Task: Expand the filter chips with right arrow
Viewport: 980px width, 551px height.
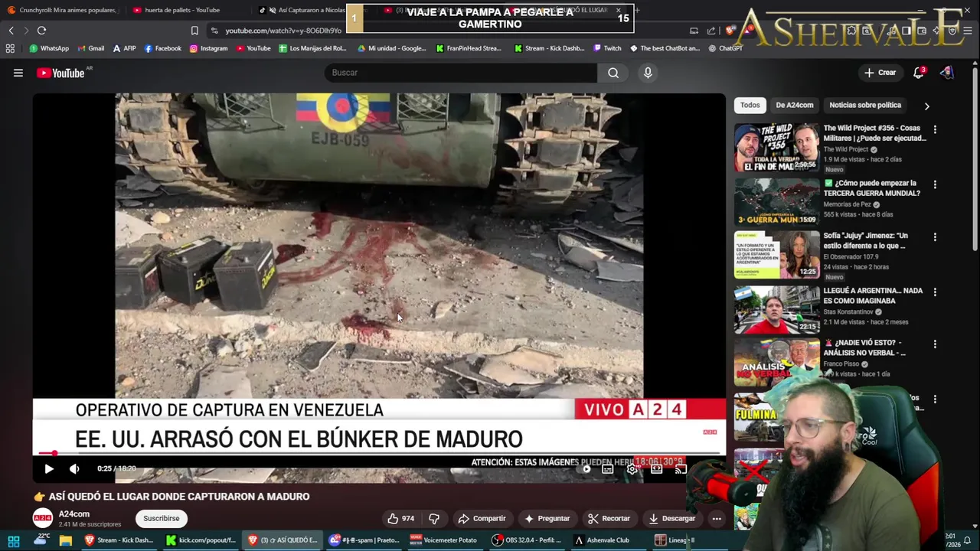Action: click(926, 106)
